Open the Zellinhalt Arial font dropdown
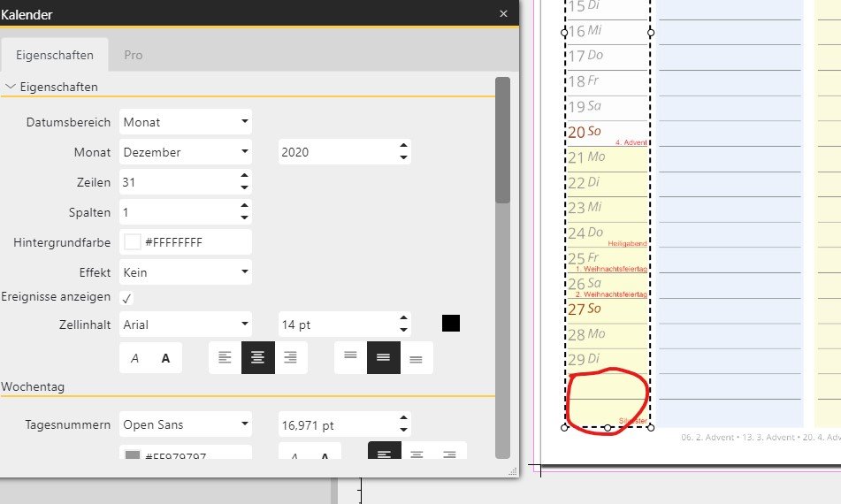The width and height of the screenshot is (841, 504). tap(186, 325)
